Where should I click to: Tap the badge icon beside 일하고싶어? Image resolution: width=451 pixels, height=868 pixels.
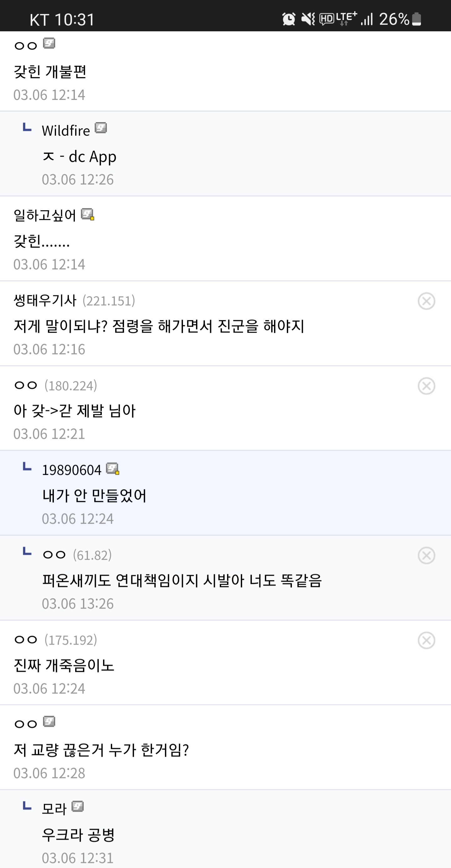pos(88,214)
